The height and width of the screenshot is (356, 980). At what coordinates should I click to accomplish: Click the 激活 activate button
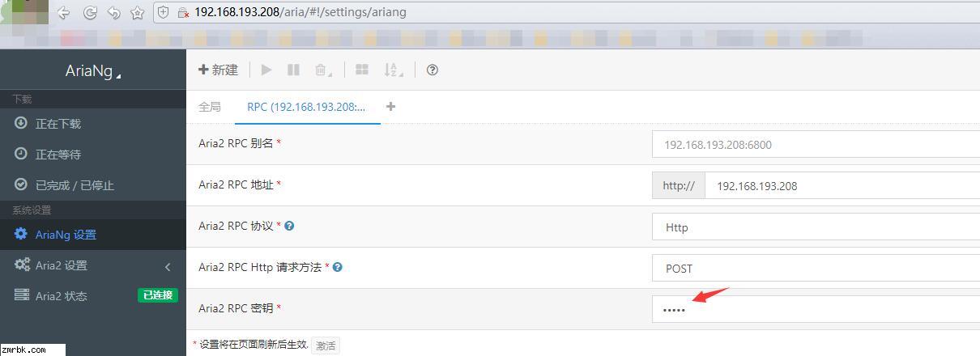point(326,345)
